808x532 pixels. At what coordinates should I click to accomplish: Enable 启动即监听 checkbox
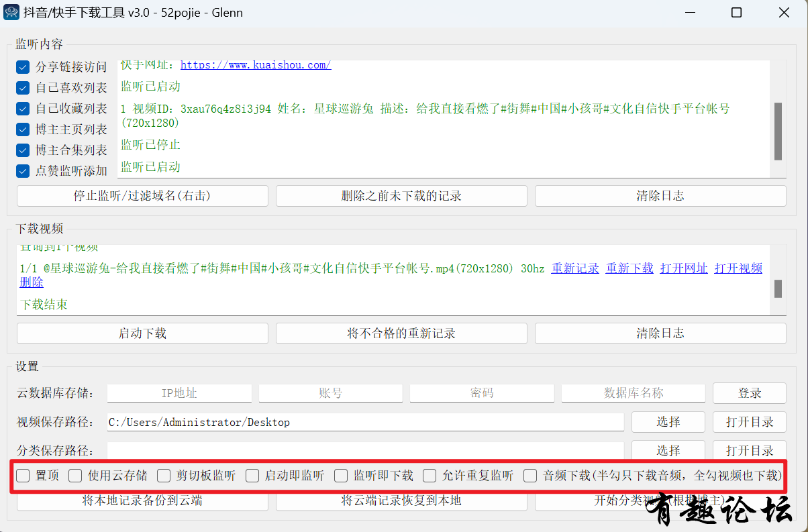[252, 476]
